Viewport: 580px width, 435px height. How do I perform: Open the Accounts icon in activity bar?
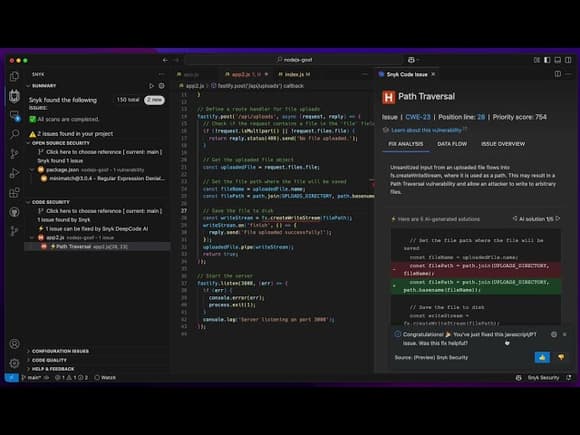pos(14,344)
